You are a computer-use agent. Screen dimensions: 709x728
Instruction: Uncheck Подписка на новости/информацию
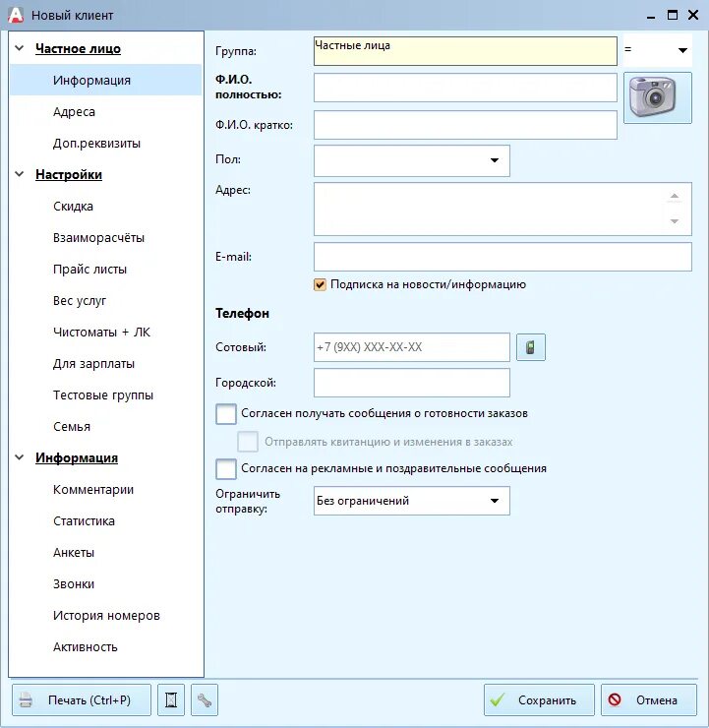(x=320, y=284)
